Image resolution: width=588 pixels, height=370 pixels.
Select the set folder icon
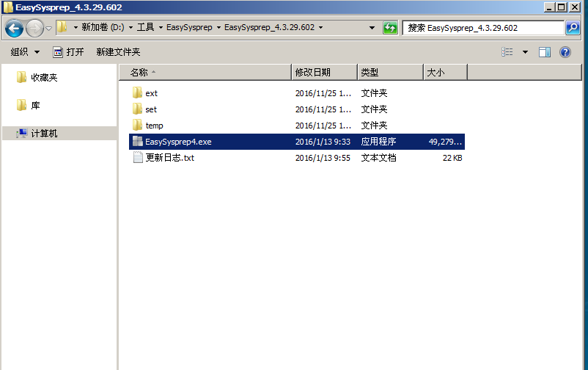pos(137,109)
